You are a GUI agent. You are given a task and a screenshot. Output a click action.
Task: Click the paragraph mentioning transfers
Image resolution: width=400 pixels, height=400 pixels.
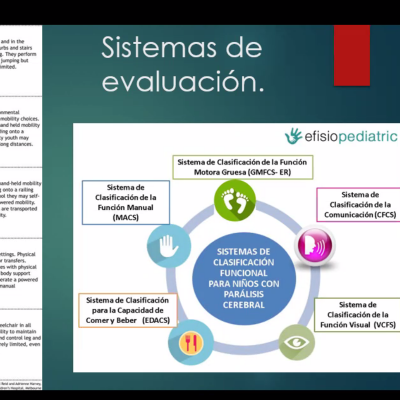click(x=19, y=270)
